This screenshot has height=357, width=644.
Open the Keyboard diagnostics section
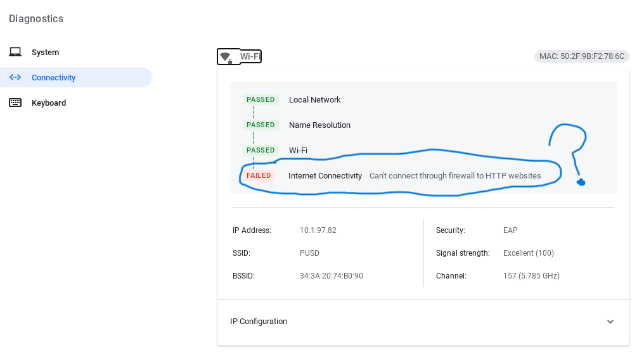(76, 103)
